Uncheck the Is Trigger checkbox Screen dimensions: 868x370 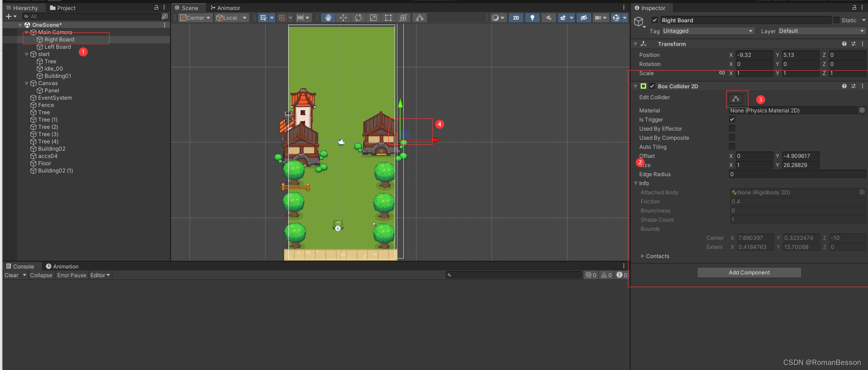click(x=732, y=119)
